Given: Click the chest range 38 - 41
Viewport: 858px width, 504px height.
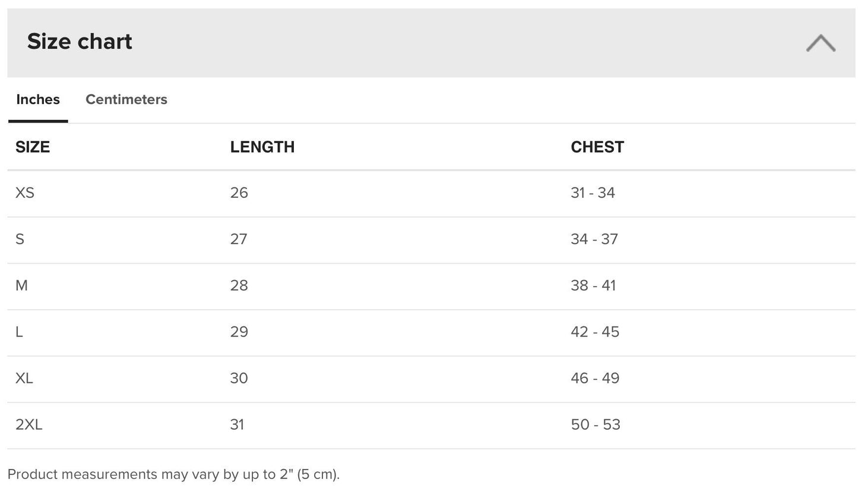Looking at the screenshot, I should tap(593, 286).
